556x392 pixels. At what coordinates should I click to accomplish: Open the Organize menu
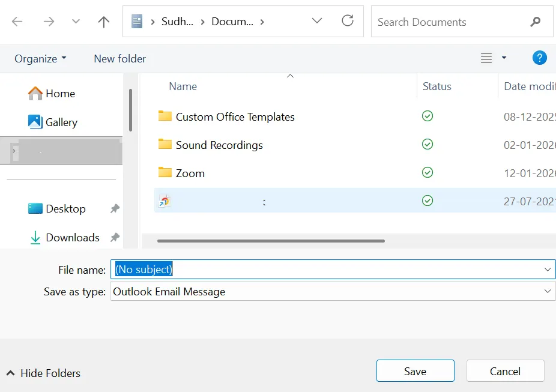[x=40, y=59]
